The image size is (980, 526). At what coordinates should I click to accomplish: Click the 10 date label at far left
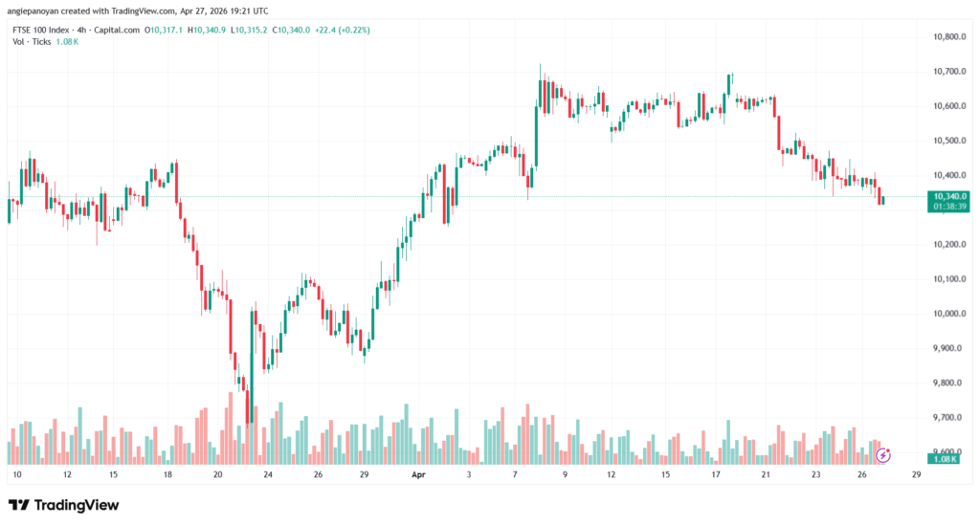14,474
